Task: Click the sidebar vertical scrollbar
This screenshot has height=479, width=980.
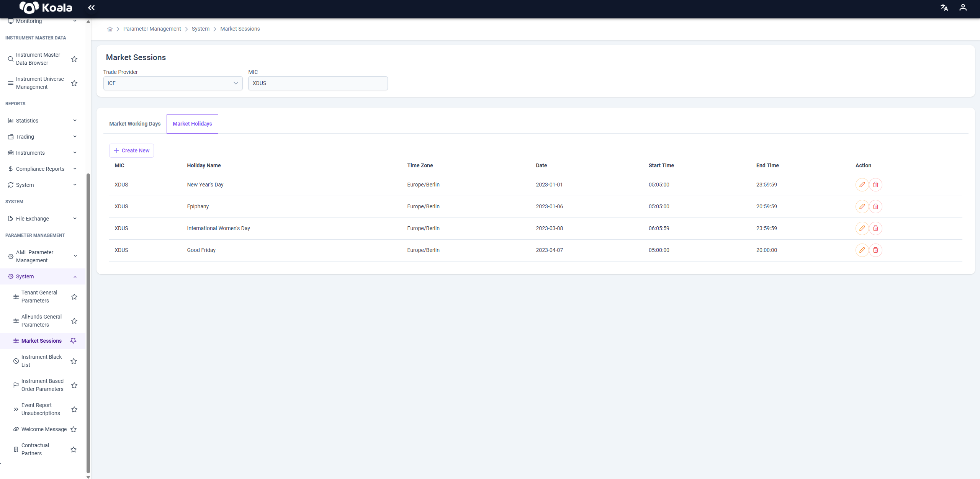Action: [x=88, y=324]
